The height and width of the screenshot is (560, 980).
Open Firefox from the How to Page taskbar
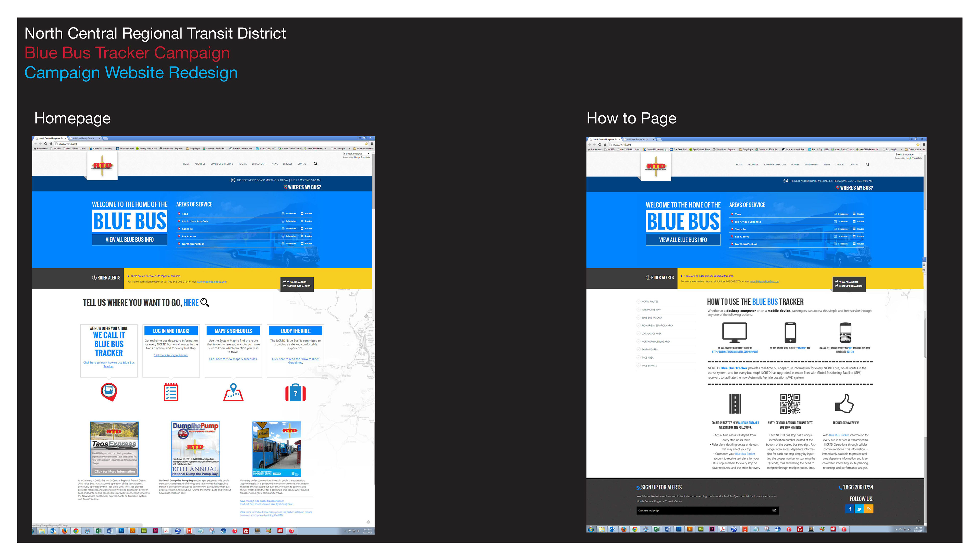point(623,529)
